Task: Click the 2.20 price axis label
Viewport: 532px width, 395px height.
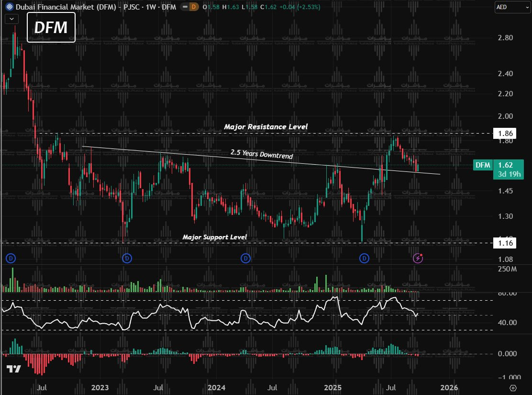Action: 505,94
